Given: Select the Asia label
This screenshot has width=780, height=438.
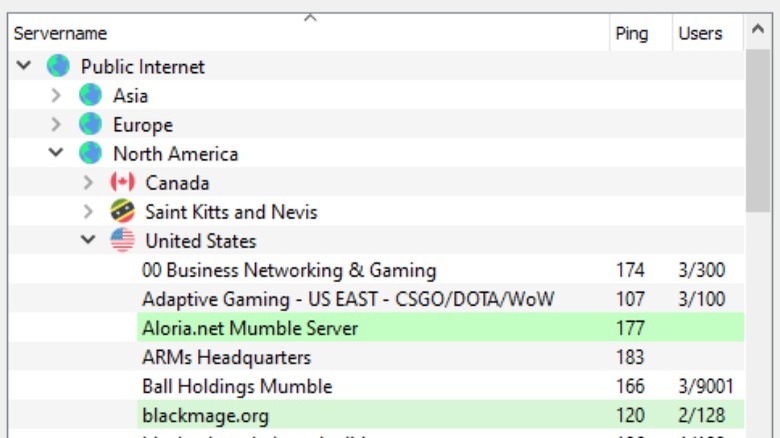Looking at the screenshot, I should pos(130,95).
